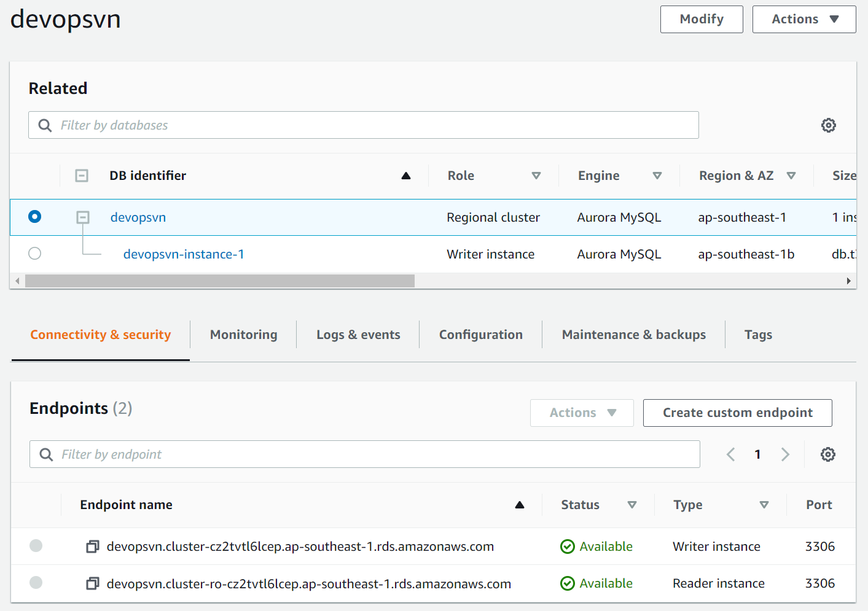This screenshot has height=611, width=868.
Task: Open the Maintenance & backups tab
Action: pyautogui.click(x=633, y=335)
